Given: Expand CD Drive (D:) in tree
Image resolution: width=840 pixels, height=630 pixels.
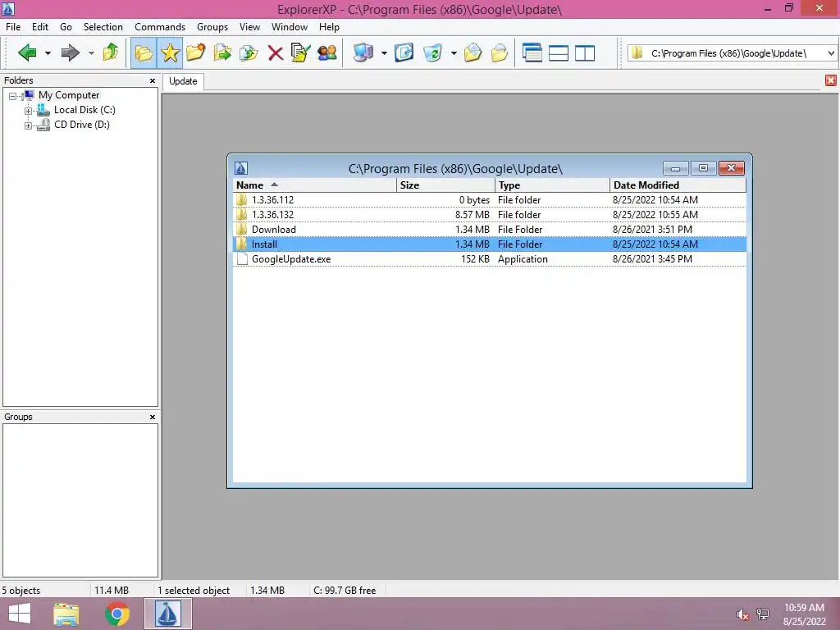Looking at the screenshot, I should (x=28, y=126).
